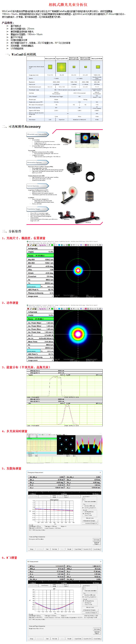Image resolution: width=136 pixels, height=644 pixels.
Task: Click the Min-ISO 1394.1 um readout
Action: pyautogui.click(x=40, y=263)
